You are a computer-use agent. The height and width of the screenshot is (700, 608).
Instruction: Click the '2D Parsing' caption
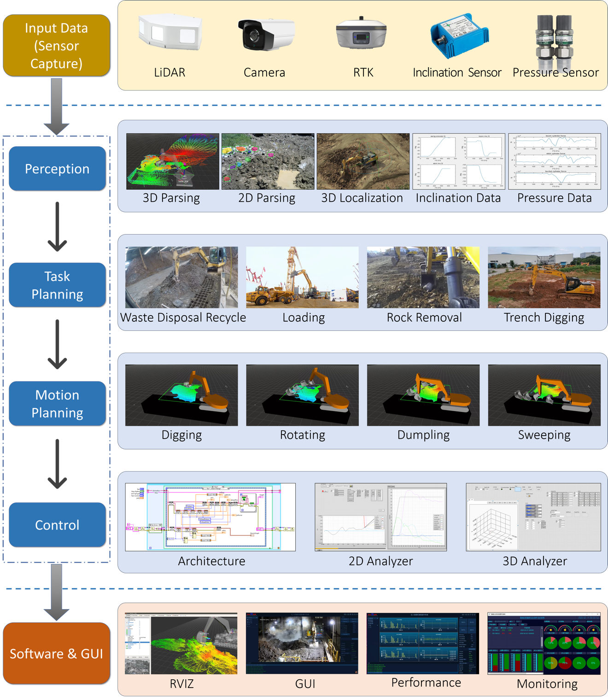click(267, 198)
